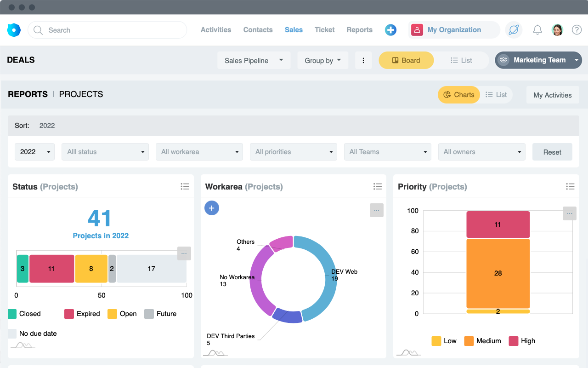
Task: Open the planet explore icon
Action: click(514, 30)
